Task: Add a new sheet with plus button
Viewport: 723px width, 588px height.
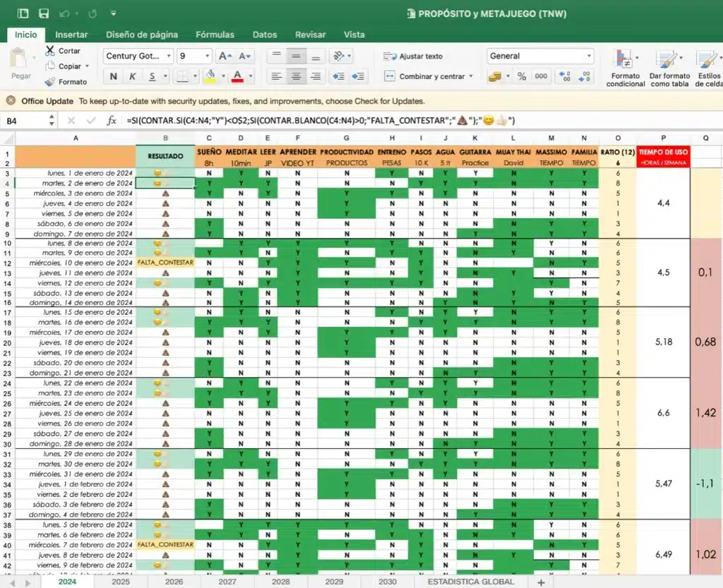Action: [541, 582]
